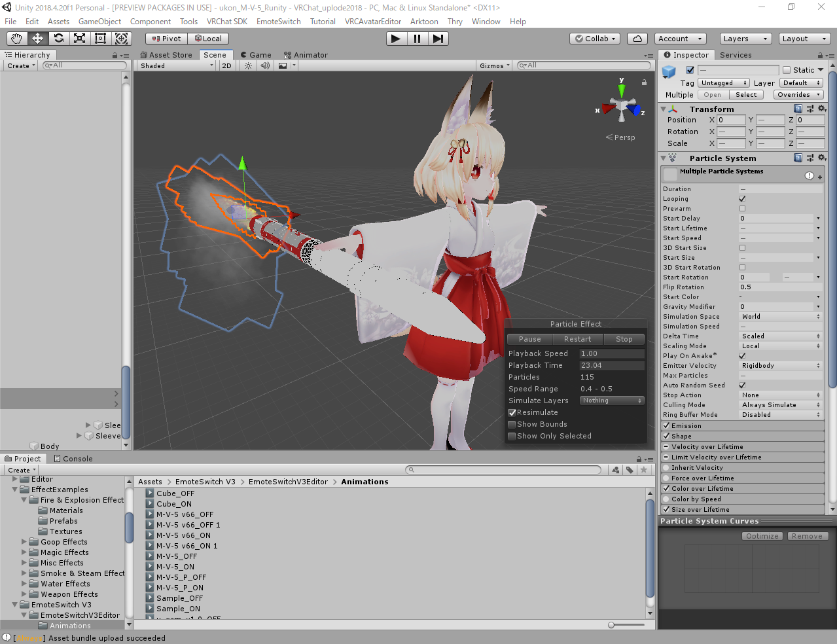Toggle the GameObject active checkbox
Screen dimensions: 837x644
tap(690, 70)
